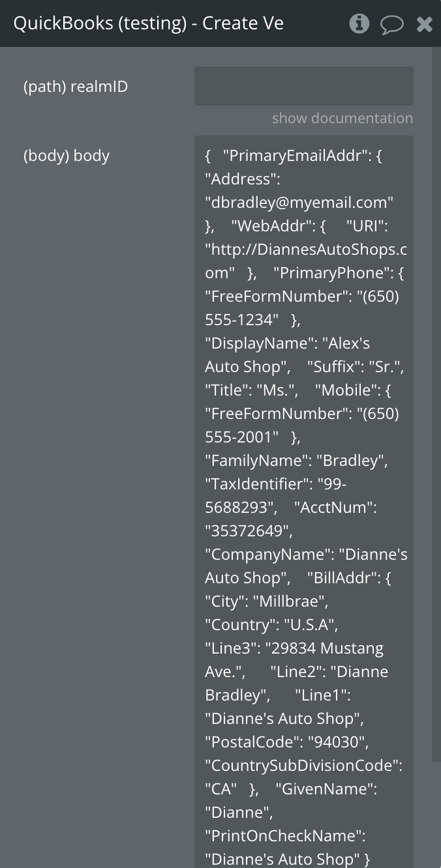Open the action info icon

(359, 24)
